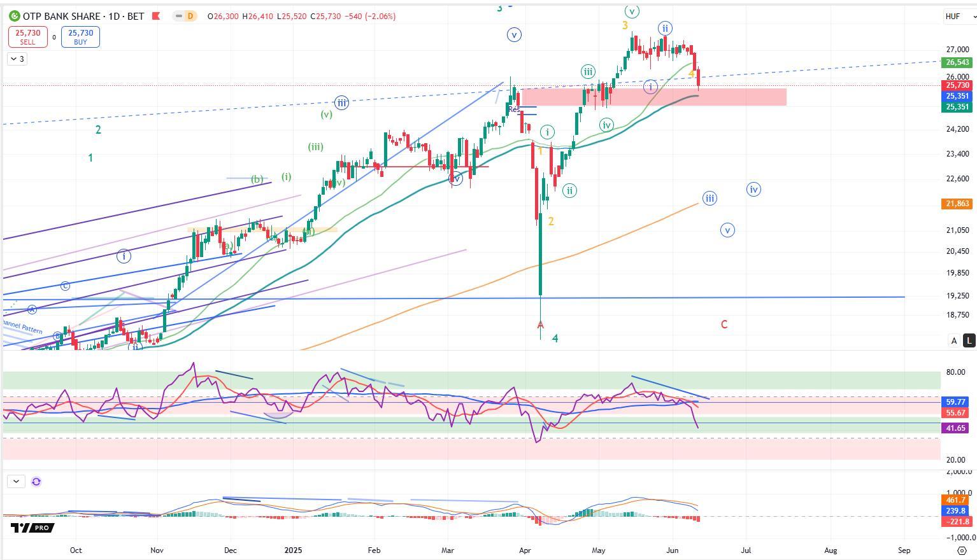Click the H26,410 high value
This screenshot has width=977, height=560.
pos(257,16)
